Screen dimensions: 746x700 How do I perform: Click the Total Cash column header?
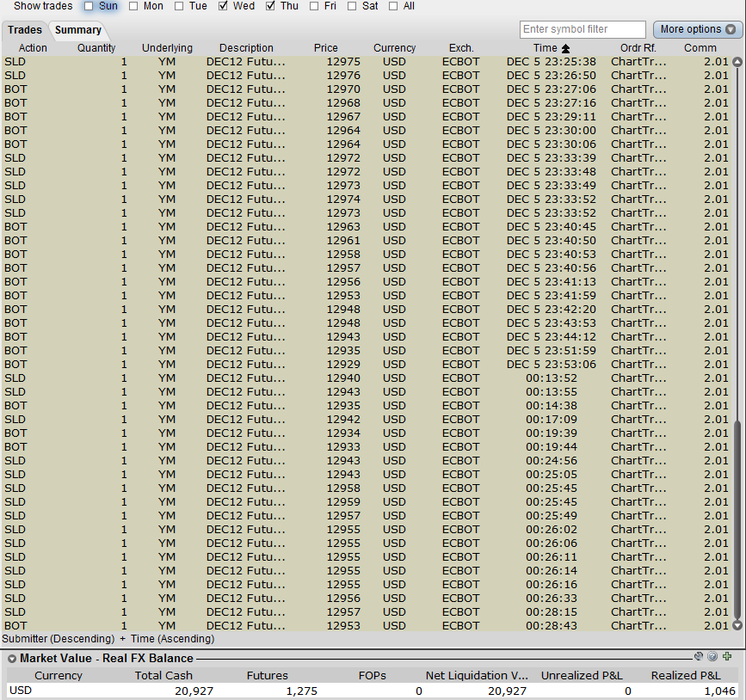pyautogui.click(x=163, y=676)
